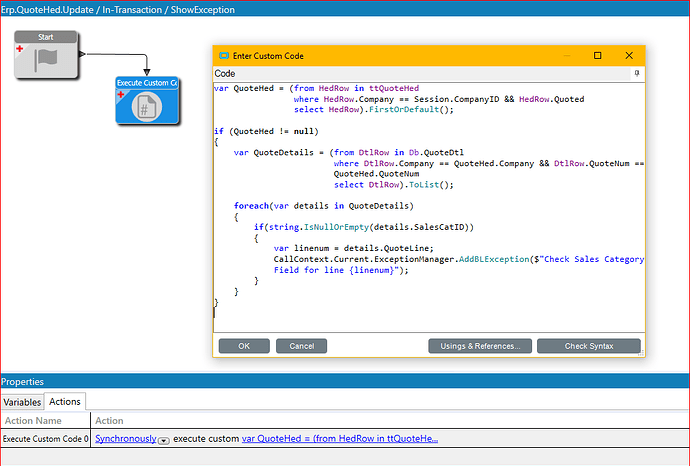
Task: Minimize the Enter Custom Code dialog
Action: 568,56
